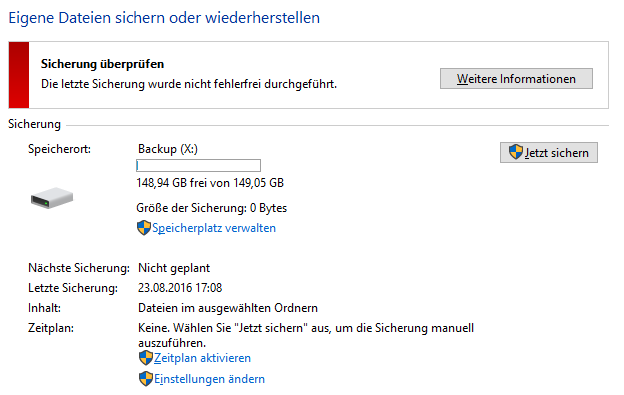Start backup with Jetzt sichern button
The height and width of the screenshot is (395, 624).
coord(549,152)
